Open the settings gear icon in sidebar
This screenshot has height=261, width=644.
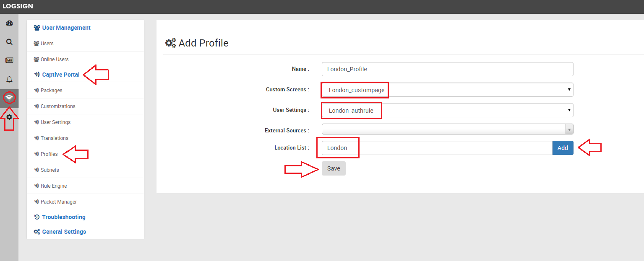[x=9, y=117]
